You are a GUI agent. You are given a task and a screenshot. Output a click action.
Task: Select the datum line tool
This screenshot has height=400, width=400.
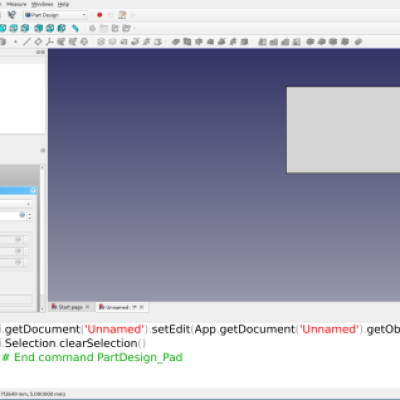click(x=27, y=42)
